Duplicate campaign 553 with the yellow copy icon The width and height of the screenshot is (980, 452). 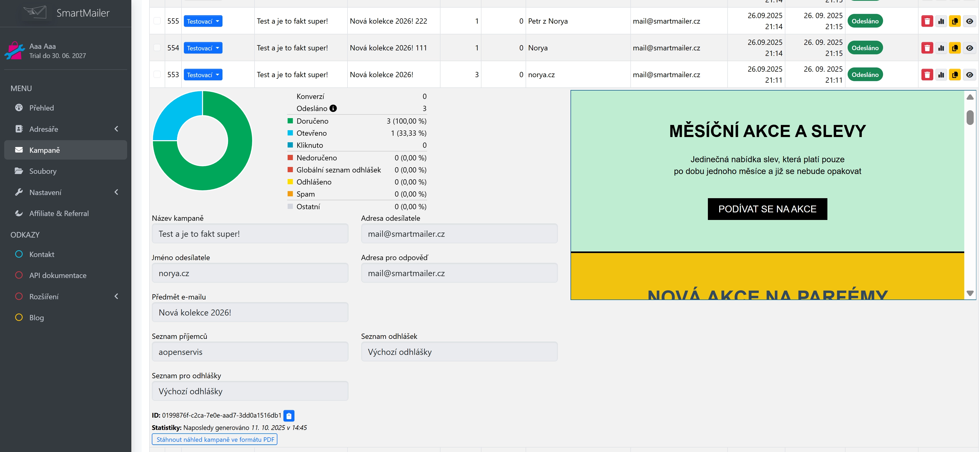point(955,75)
